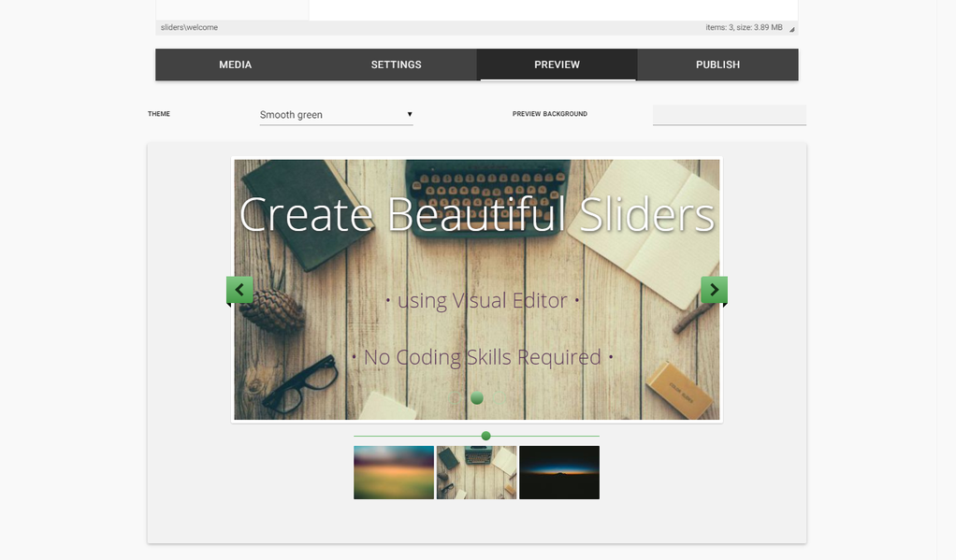The width and height of the screenshot is (956, 560).
Task: Click the items count and size status
Action: 744,27
